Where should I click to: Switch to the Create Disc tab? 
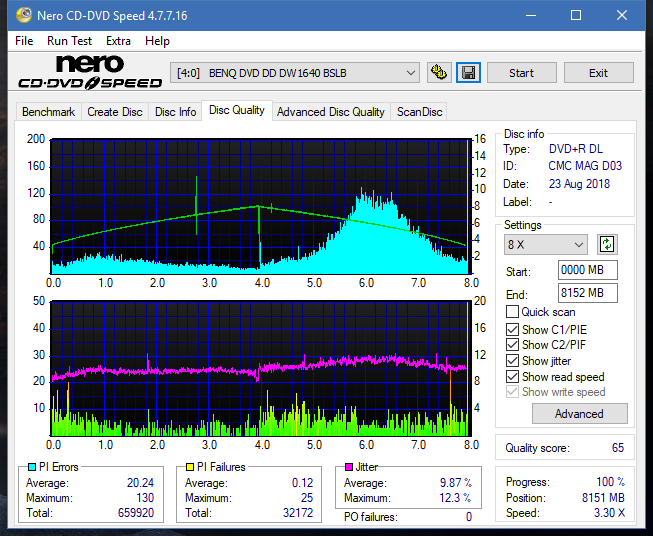pyautogui.click(x=115, y=112)
